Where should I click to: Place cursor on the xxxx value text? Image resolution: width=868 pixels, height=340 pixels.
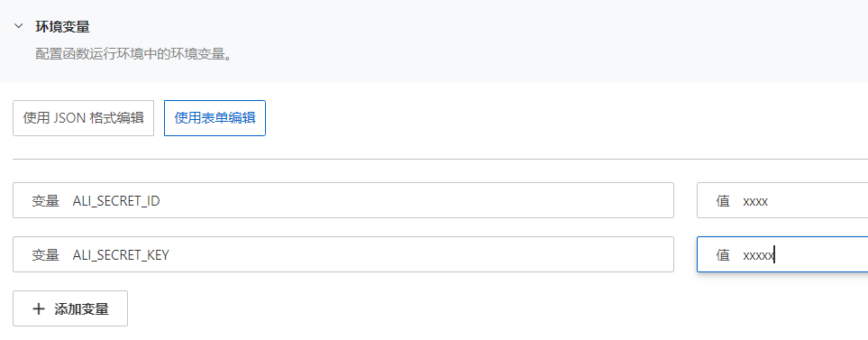click(x=755, y=201)
